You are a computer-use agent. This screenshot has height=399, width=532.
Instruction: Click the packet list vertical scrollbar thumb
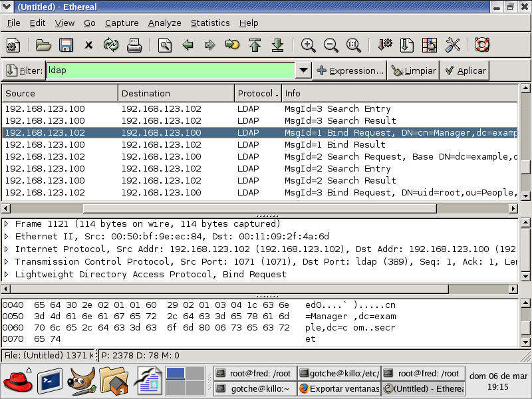tap(525, 167)
